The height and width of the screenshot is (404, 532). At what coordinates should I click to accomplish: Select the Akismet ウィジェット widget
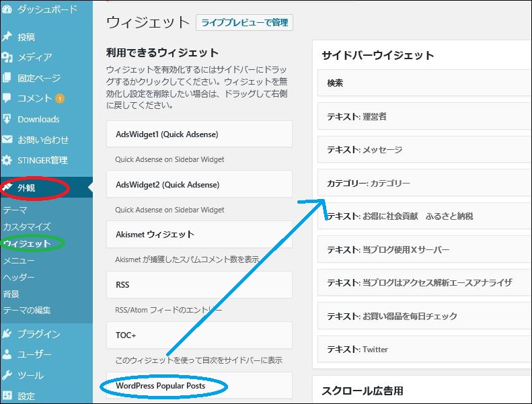click(x=199, y=235)
